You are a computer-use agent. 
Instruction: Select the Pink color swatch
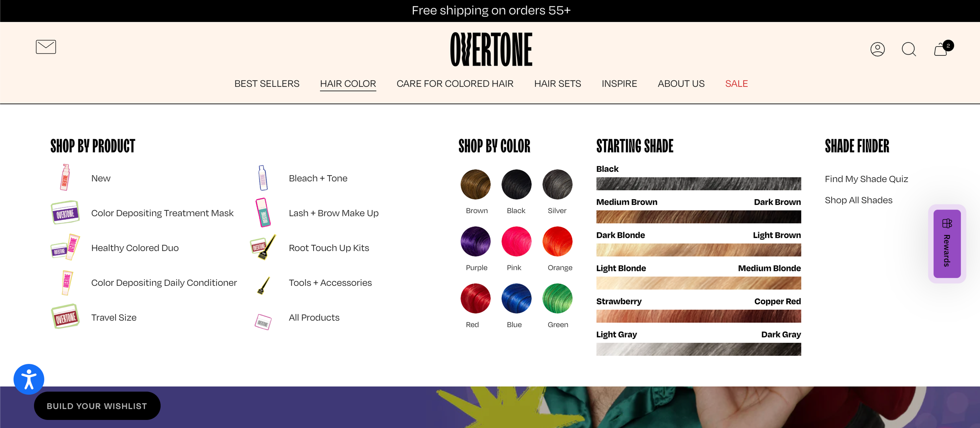point(516,242)
